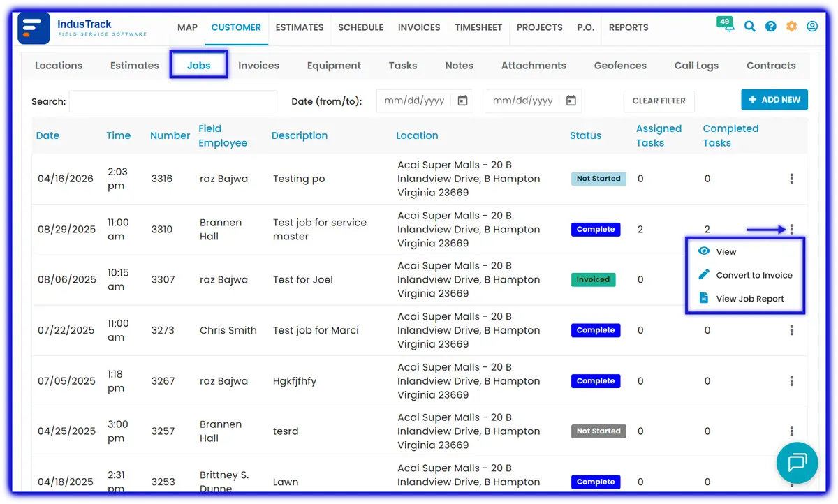Open calendar picker for to date
This screenshot has height=504, width=838.
point(571,101)
